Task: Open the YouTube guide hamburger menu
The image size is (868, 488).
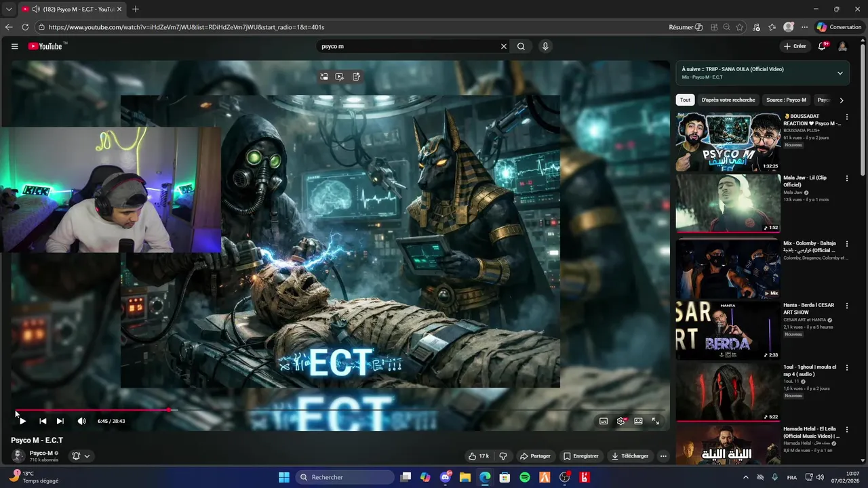Action: point(14,46)
